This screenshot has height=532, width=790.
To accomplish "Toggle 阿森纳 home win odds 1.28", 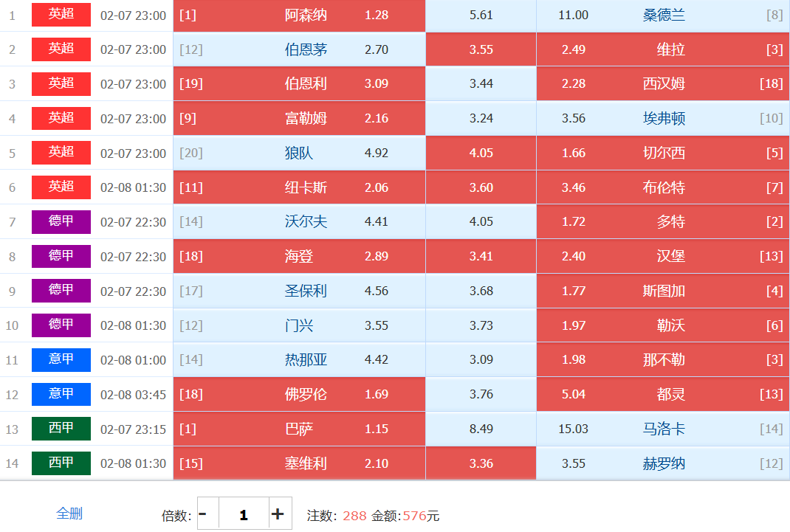I will 299,15.
